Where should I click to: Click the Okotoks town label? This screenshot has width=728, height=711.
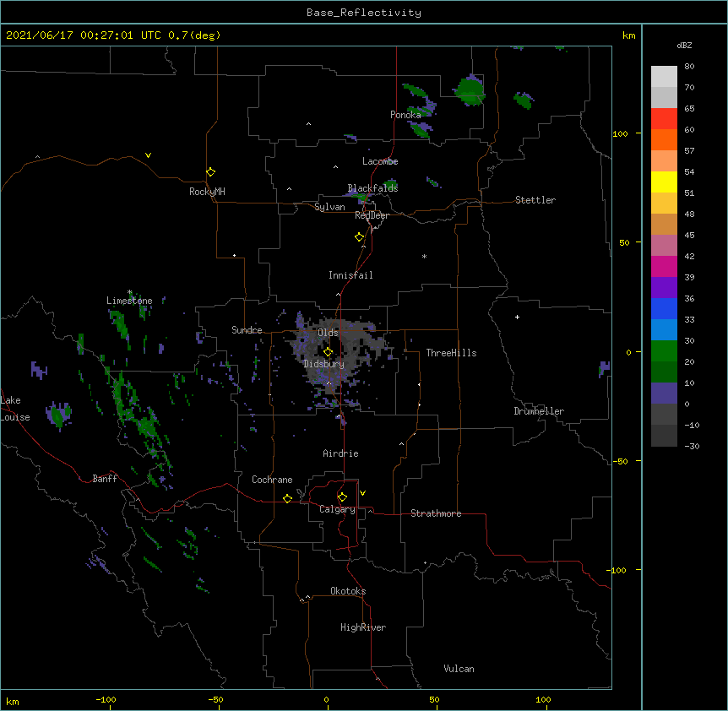(x=348, y=591)
